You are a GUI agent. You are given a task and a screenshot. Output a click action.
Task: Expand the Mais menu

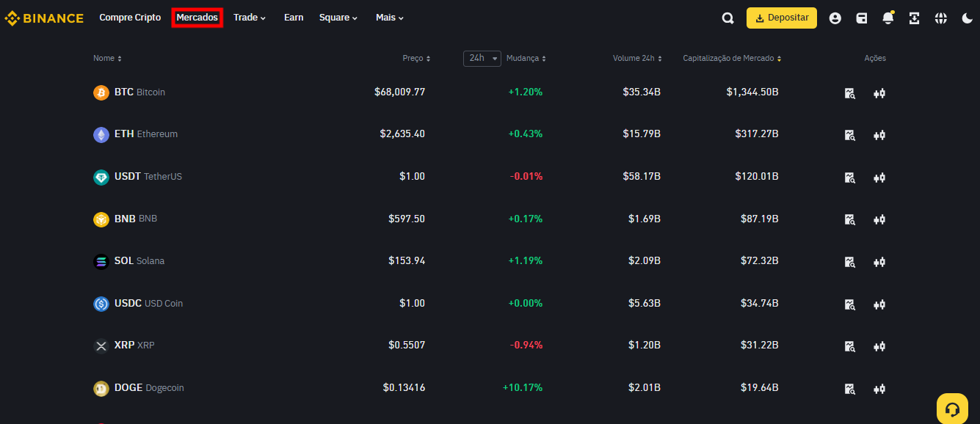[389, 18]
